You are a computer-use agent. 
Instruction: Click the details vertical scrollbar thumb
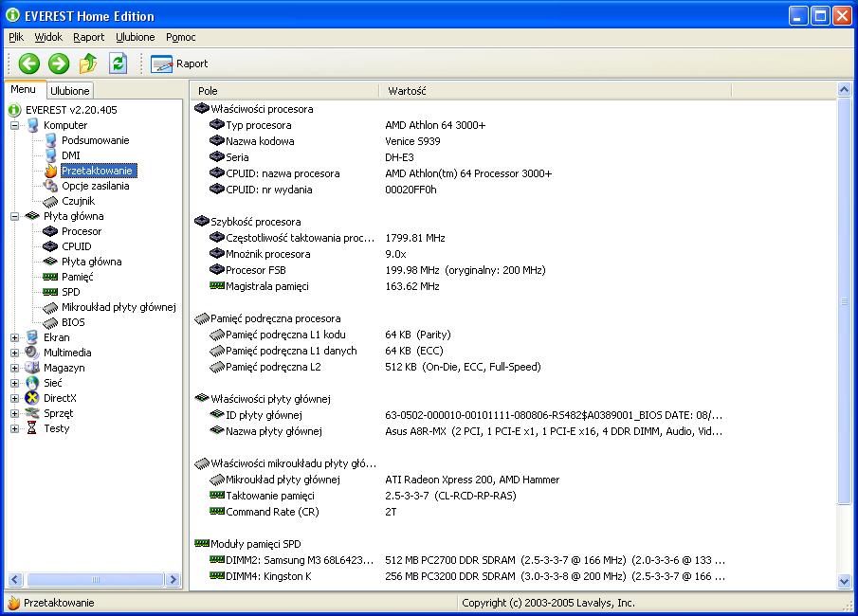point(845,300)
